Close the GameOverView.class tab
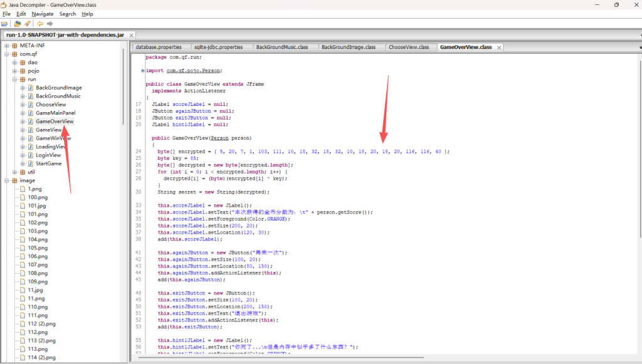Viewport: 642px width, 364px height. click(x=499, y=48)
